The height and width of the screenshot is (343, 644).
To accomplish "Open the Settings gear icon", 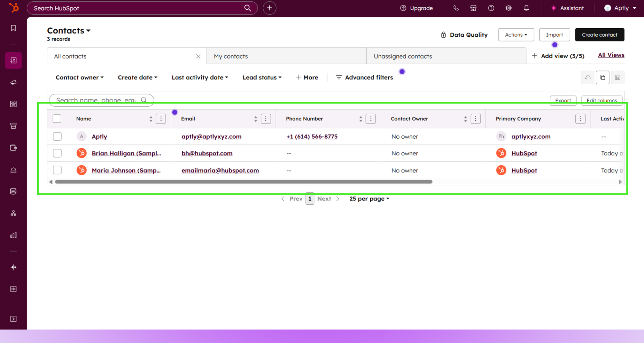I will pyautogui.click(x=509, y=8).
